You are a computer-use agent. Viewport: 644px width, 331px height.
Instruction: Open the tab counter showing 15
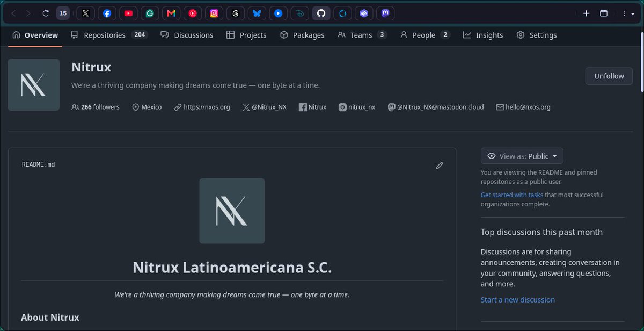coord(63,13)
